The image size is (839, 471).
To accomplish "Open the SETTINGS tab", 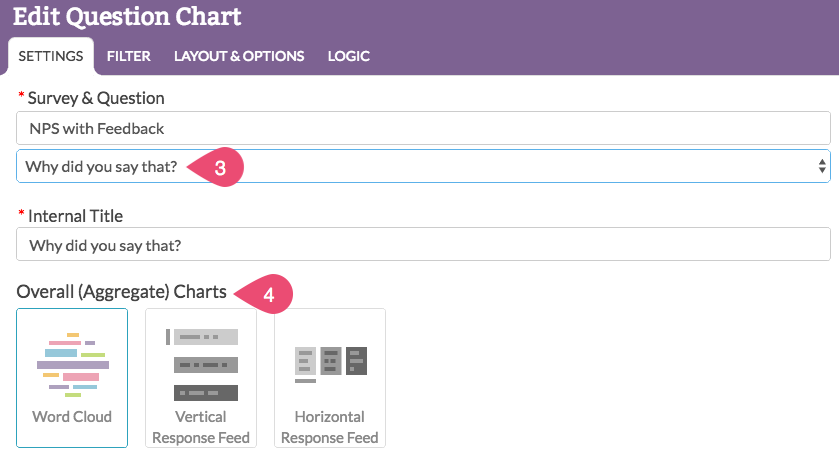I will click(51, 56).
